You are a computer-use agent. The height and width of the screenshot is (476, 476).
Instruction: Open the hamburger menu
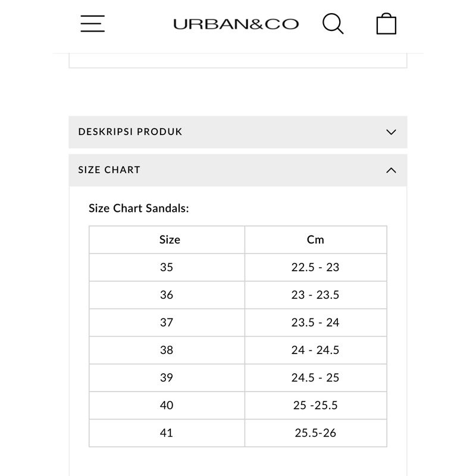point(93,24)
